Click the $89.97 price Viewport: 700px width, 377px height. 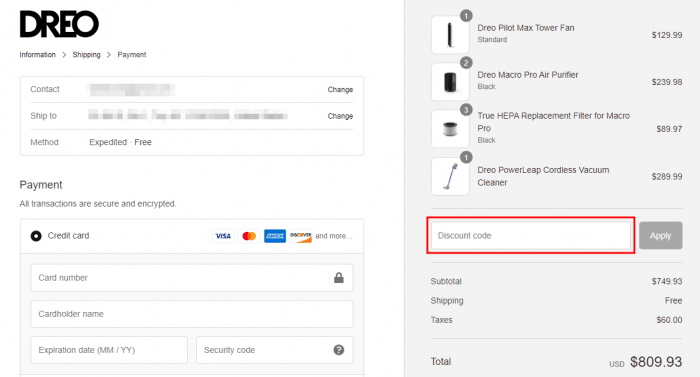click(669, 129)
